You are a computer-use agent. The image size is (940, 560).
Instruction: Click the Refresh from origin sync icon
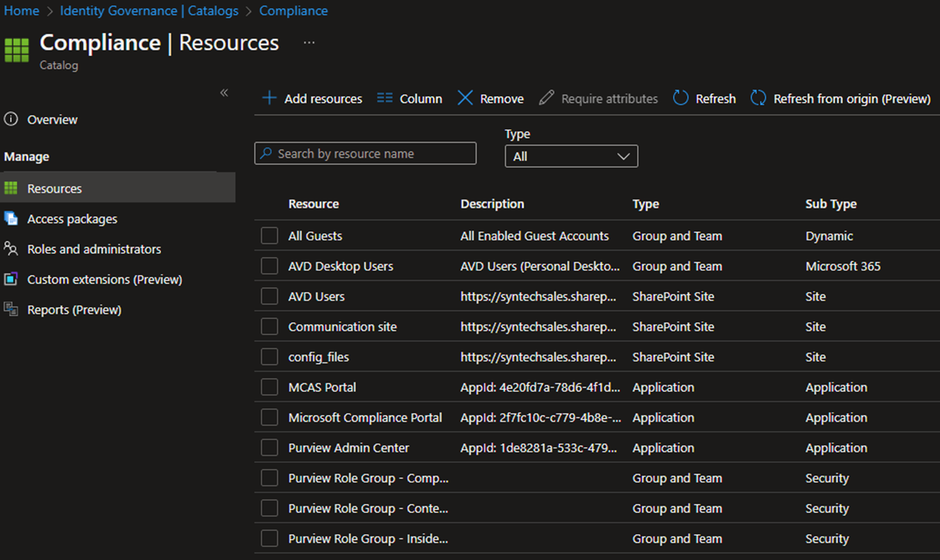[x=758, y=99]
